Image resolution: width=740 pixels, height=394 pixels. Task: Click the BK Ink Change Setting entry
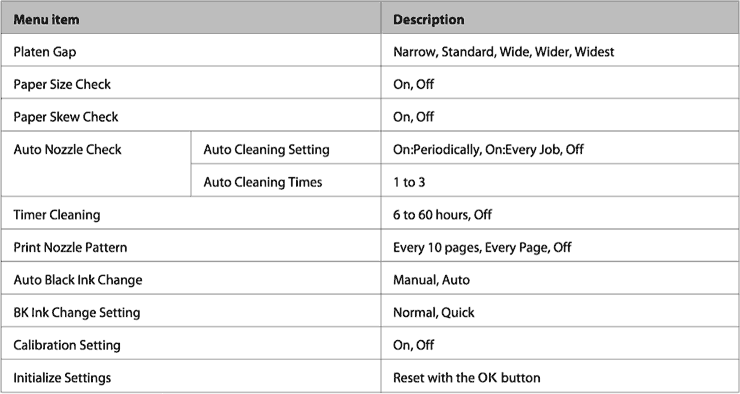tap(76, 312)
